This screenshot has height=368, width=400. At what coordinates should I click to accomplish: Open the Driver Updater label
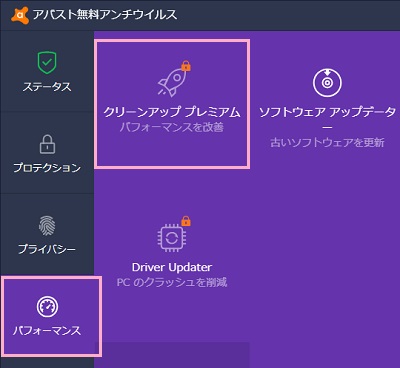[x=172, y=267]
